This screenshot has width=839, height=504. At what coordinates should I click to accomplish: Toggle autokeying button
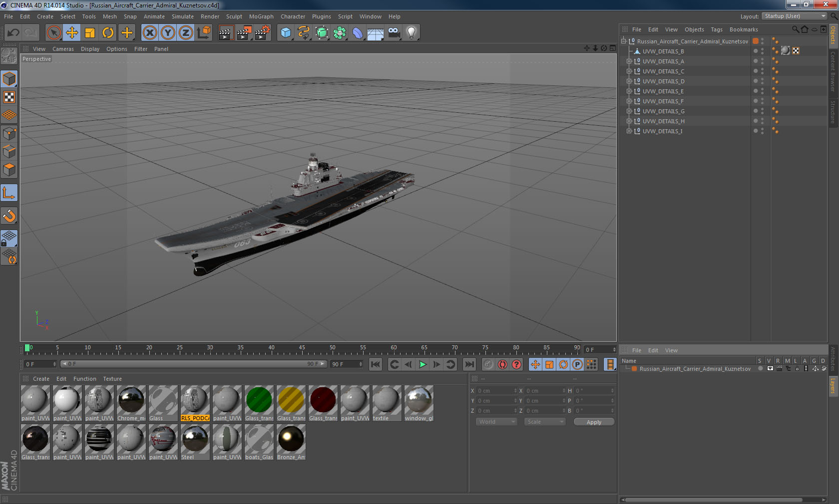[502, 364]
